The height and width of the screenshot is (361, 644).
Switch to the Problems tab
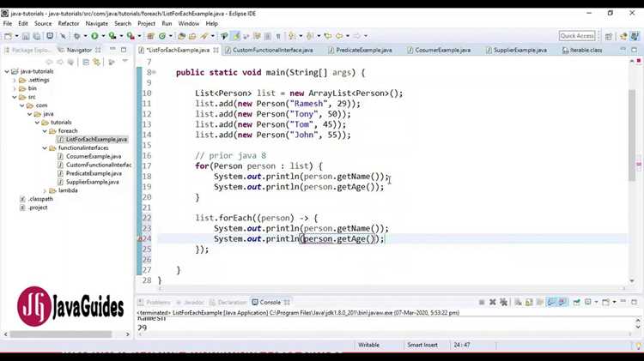154,303
